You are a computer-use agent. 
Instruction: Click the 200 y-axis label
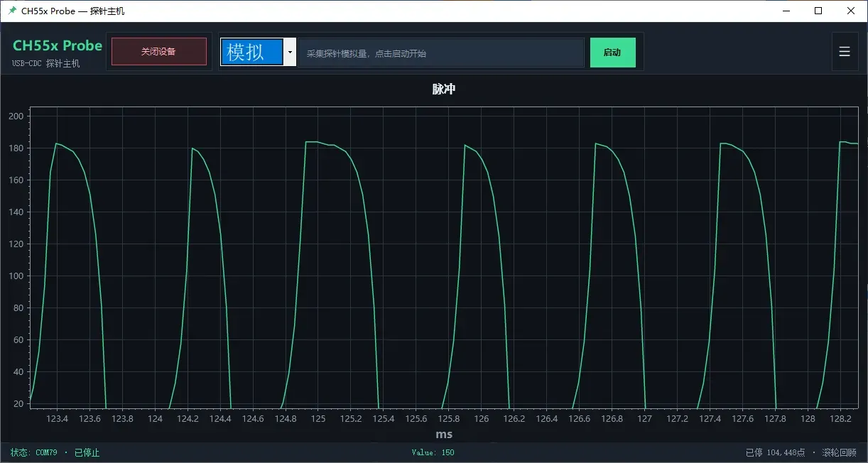point(16,116)
